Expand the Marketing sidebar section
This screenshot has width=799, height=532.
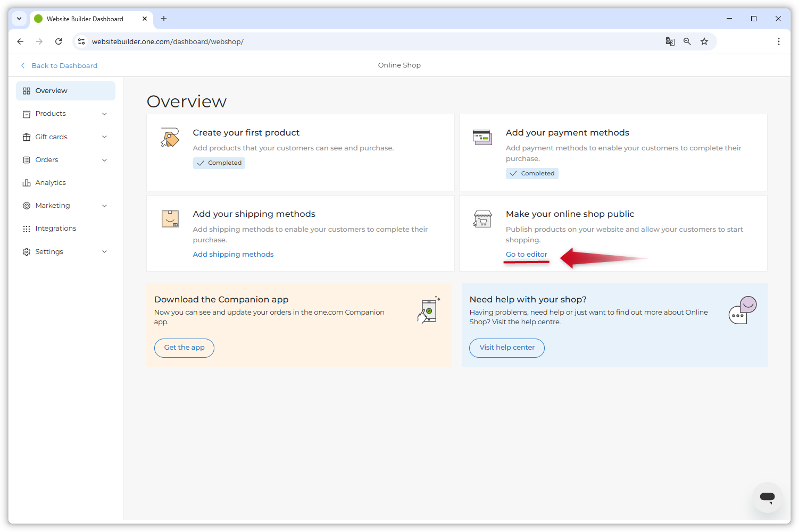pos(104,205)
